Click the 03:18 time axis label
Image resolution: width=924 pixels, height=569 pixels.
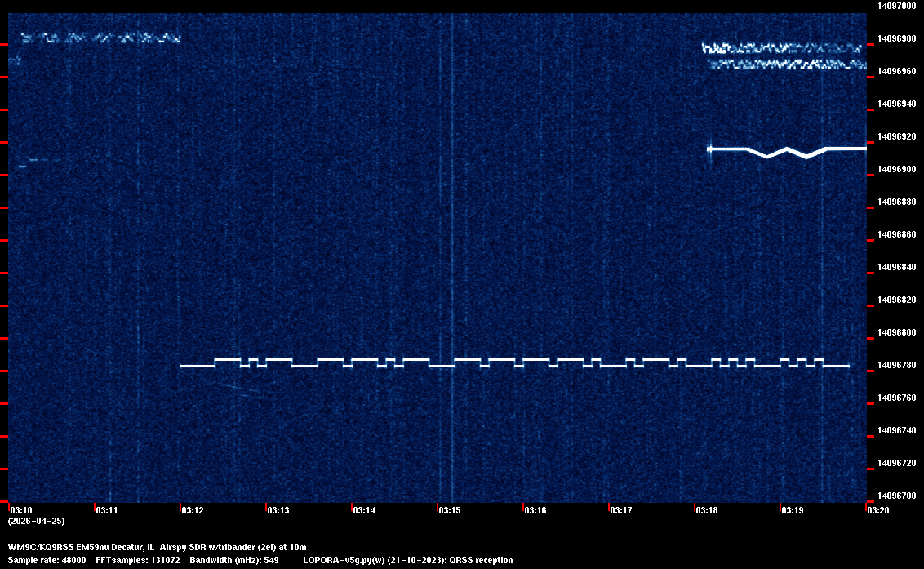point(707,510)
